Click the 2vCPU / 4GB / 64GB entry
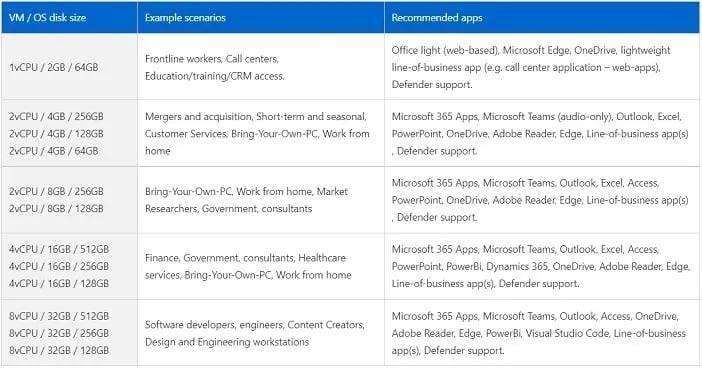Screen dimensions: 702x369 pyautogui.click(x=53, y=150)
